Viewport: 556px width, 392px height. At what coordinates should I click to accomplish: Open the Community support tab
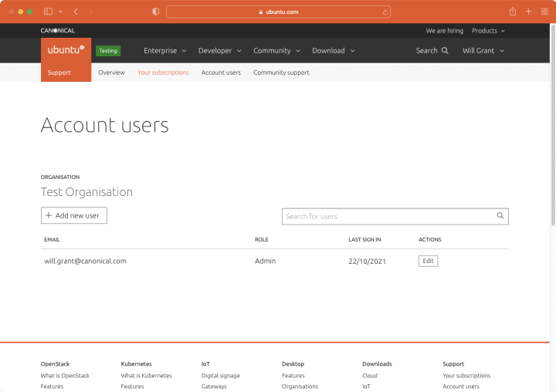(x=281, y=73)
